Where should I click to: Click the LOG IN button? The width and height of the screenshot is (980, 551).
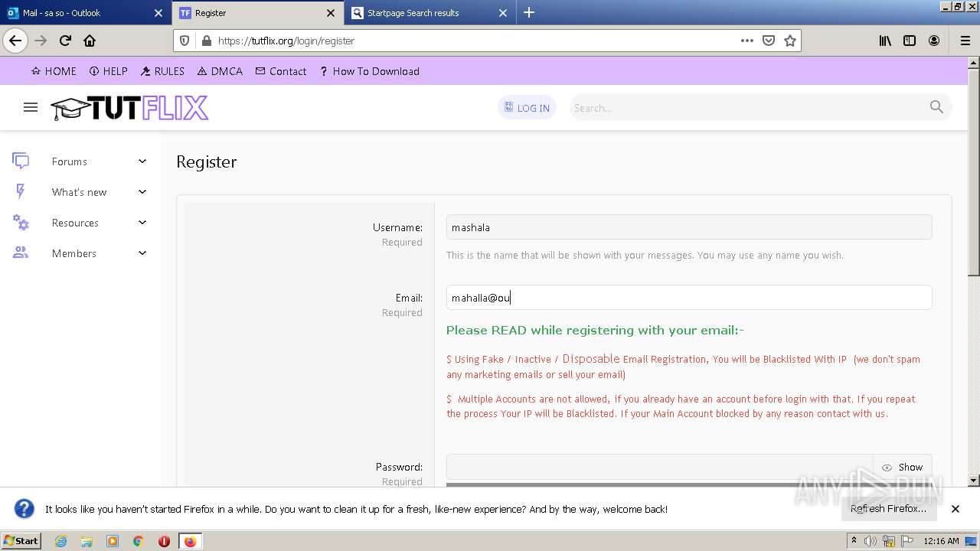point(527,108)
